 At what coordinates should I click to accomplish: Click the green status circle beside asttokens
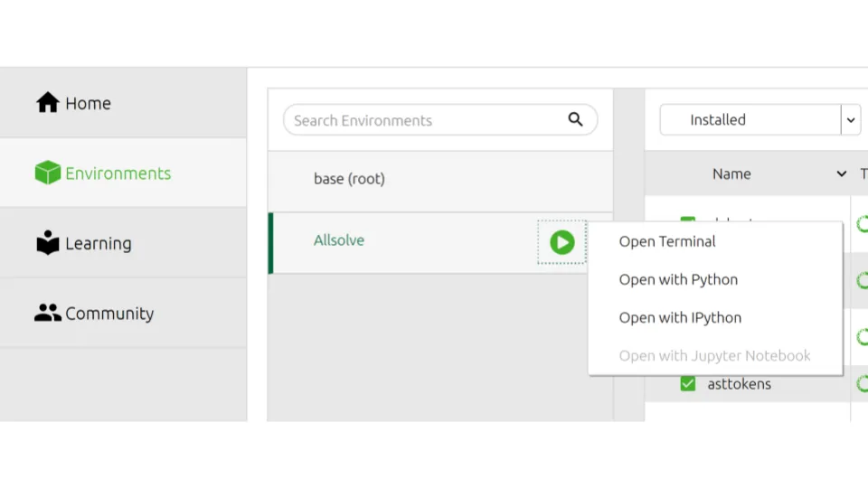point(862,383)
